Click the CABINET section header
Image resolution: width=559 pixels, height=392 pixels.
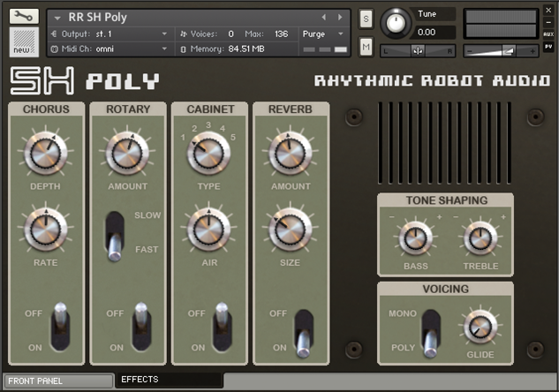pos(210,109)
